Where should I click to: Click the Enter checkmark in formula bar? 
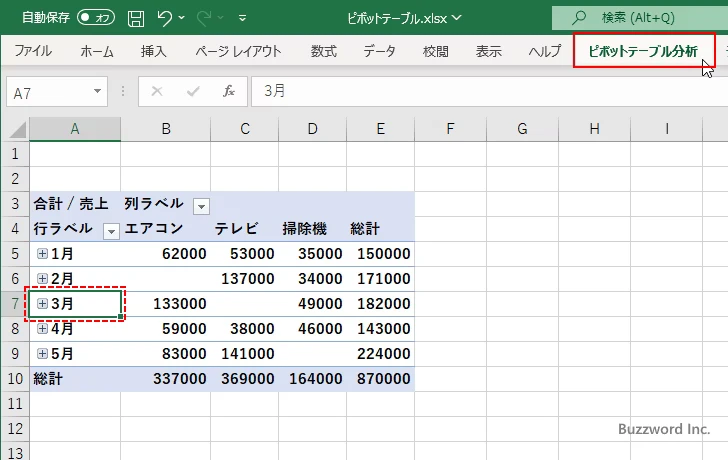click(193, 92)
